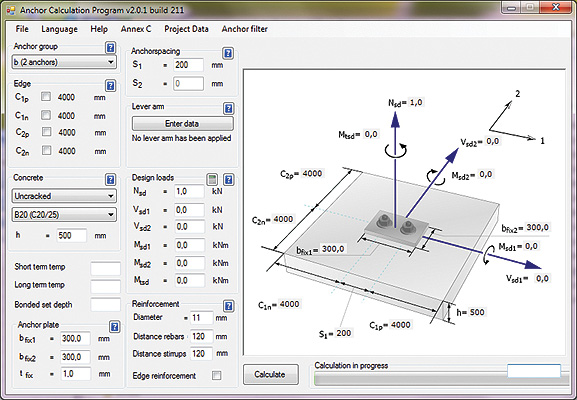577x400 pixels.
Task: Click the C2p= 4000 value in diagram
Action: click(312, 173)
